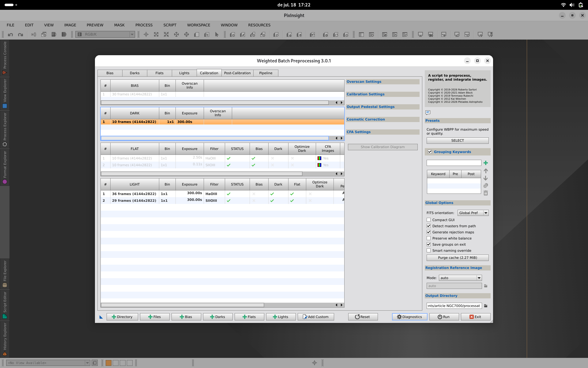Open grouping keyword settings gear
Image resolution: width=588 pixels, height=368 pixels.
tap(486, 186)
